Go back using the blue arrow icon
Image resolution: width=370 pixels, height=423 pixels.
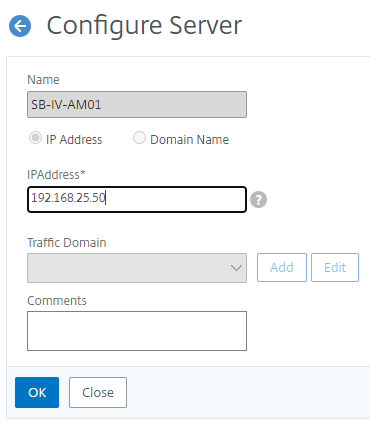coord(20,26)
